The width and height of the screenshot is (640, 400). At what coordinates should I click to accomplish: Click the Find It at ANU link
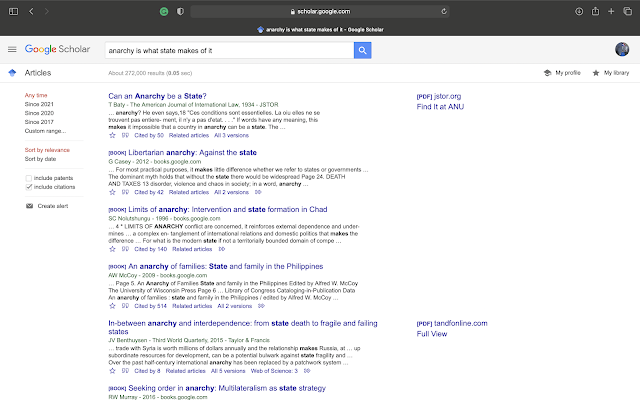(x=440, y=107)
